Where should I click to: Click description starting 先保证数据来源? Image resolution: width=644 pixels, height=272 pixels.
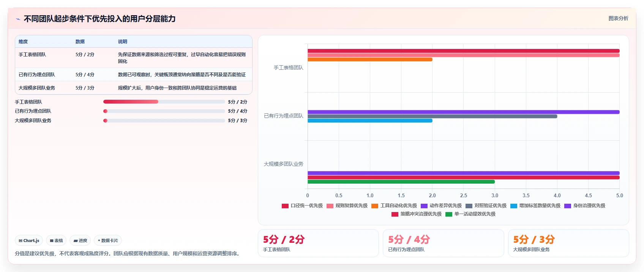tap(182, 58)
